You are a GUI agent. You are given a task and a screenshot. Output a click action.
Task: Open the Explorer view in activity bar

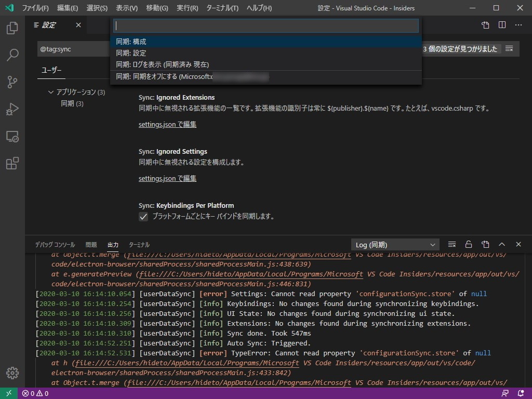pos(12,28)
